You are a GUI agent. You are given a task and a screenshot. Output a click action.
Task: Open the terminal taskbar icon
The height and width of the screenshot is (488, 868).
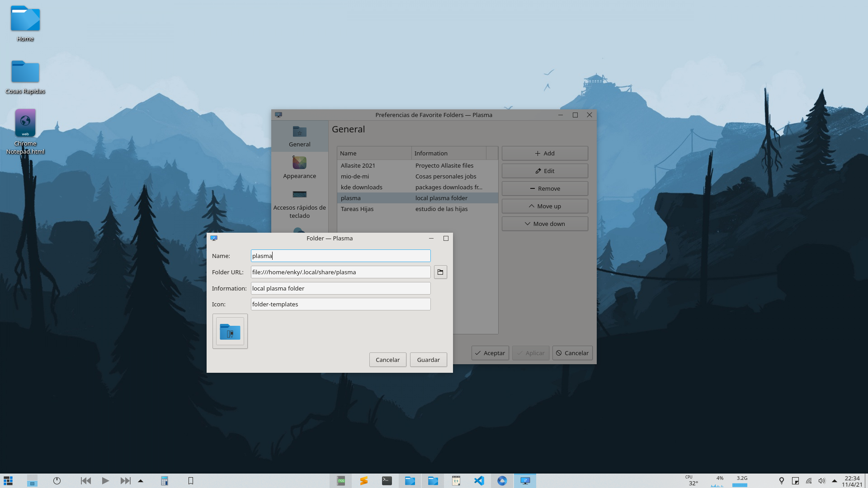coord(387,481)
